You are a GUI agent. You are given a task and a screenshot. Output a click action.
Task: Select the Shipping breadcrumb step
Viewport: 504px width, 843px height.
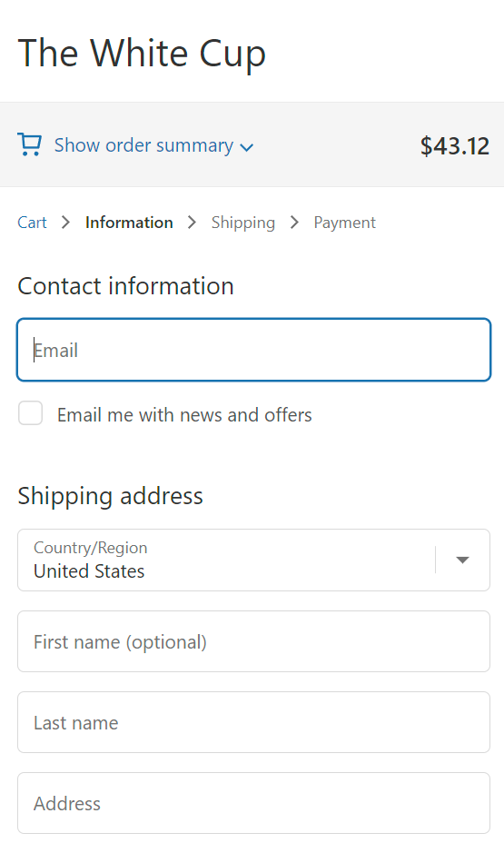click(242, 223)
